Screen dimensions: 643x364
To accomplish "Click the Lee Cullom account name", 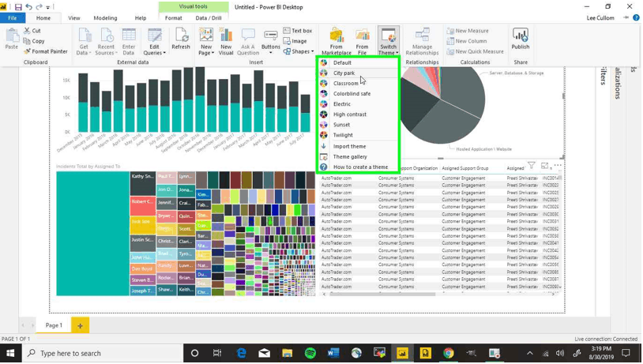I will [600, 18].
